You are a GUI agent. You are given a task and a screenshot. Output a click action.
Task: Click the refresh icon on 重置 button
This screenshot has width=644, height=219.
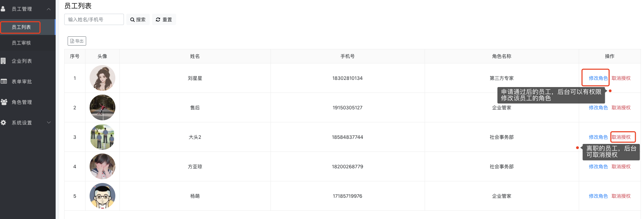coord(158,20)
